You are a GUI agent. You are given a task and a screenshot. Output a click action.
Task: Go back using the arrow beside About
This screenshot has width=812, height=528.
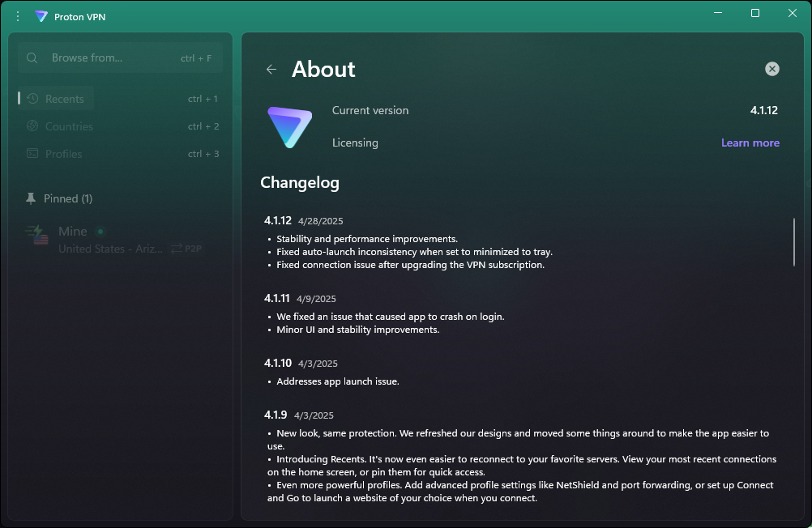click(x=271, y=70)
